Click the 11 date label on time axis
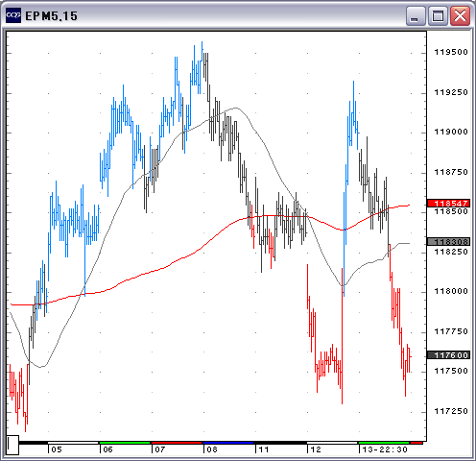Viewport: 476px width, 461px height. (264, 449)
